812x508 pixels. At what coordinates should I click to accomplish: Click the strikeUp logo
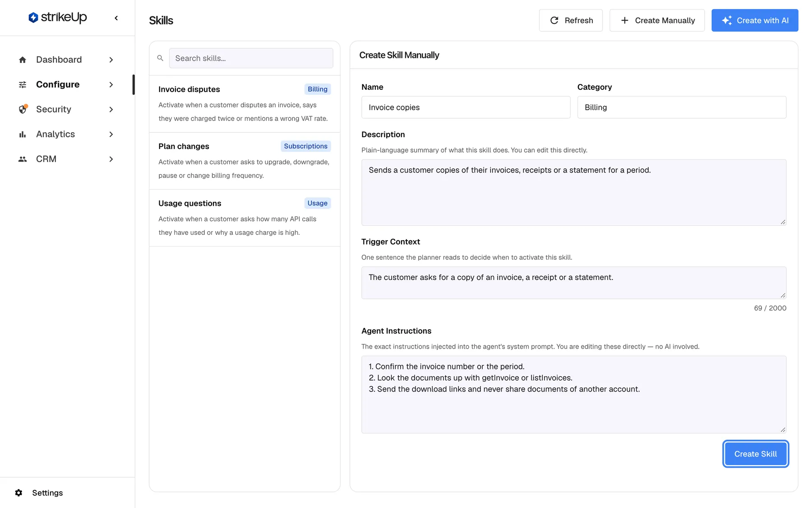pos(57,18)
